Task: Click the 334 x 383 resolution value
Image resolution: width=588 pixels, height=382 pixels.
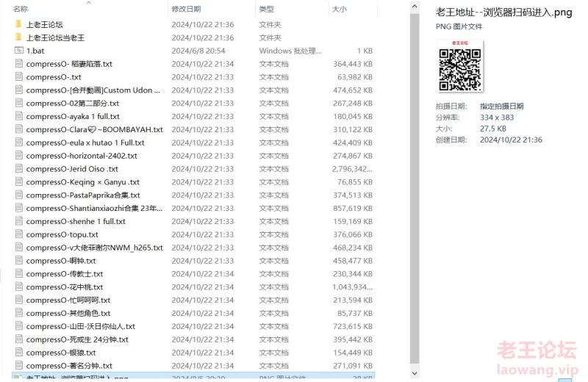Action: [x=497, y=118]
